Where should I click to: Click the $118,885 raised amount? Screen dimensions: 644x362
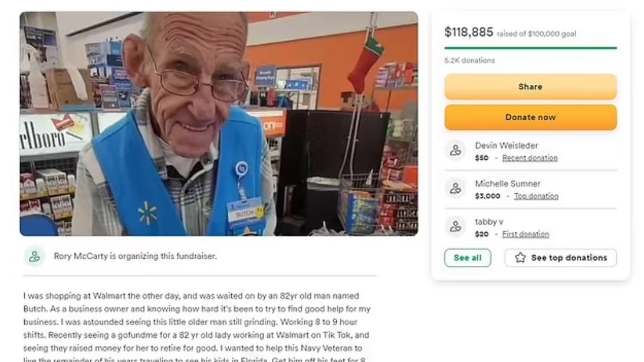click(469, 32)
